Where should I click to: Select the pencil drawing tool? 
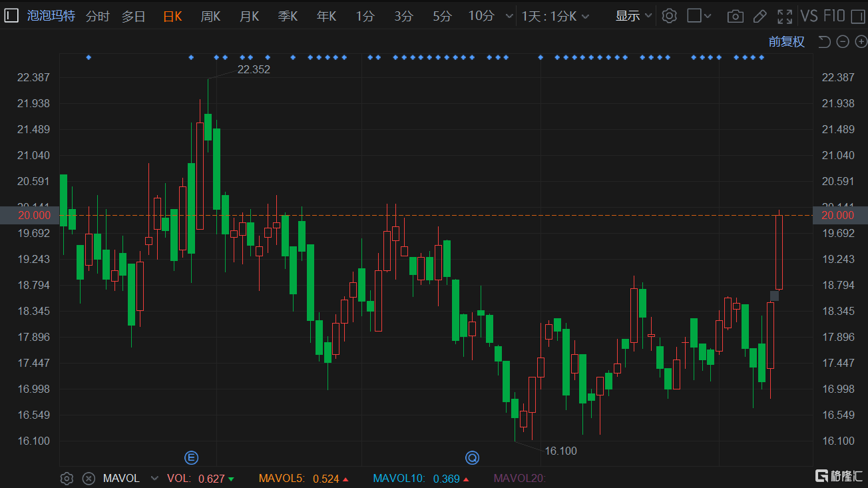(x=759, y=16)
